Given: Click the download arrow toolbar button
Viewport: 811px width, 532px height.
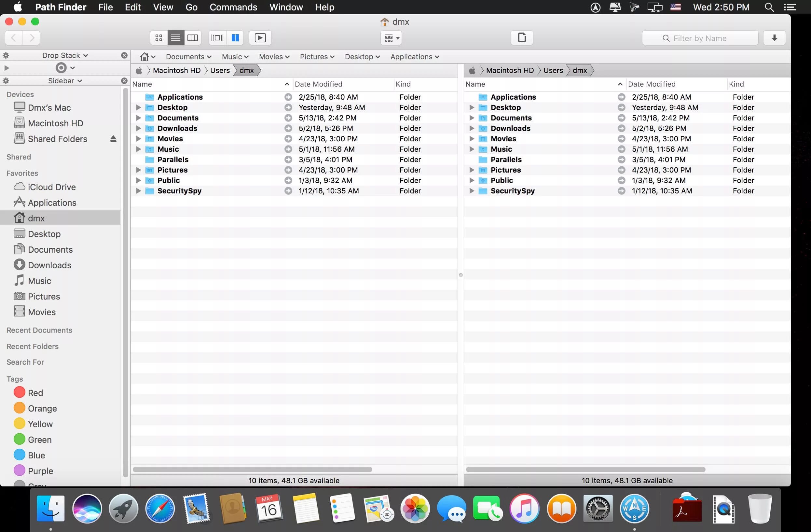Looking at the screenshot, I should click(774, 38).
